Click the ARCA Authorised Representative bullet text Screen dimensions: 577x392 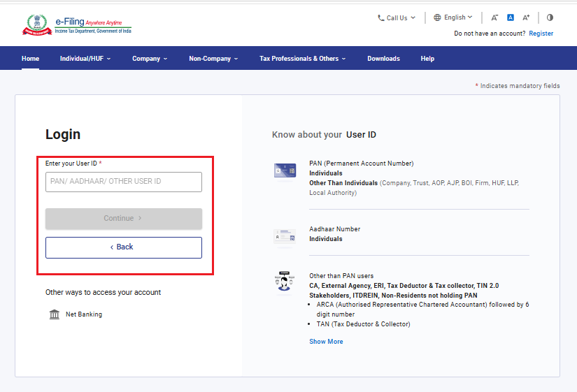coord(422,310)
